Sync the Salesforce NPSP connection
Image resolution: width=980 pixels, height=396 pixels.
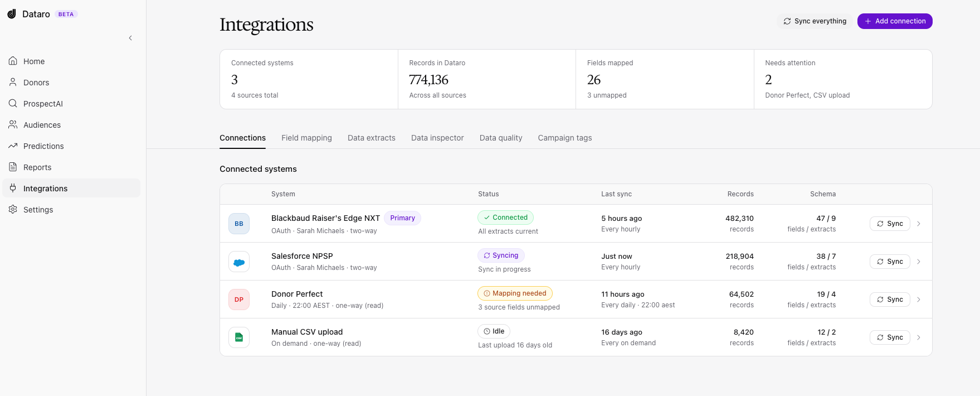[890, 262]
